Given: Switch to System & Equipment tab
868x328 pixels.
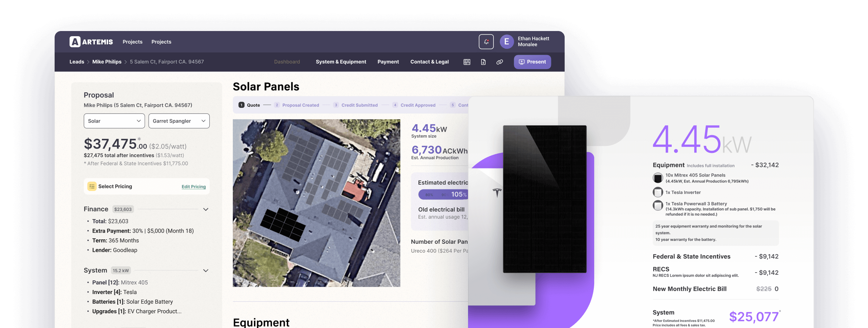Looking at the screenshot, I should click(x=341, y=62).
